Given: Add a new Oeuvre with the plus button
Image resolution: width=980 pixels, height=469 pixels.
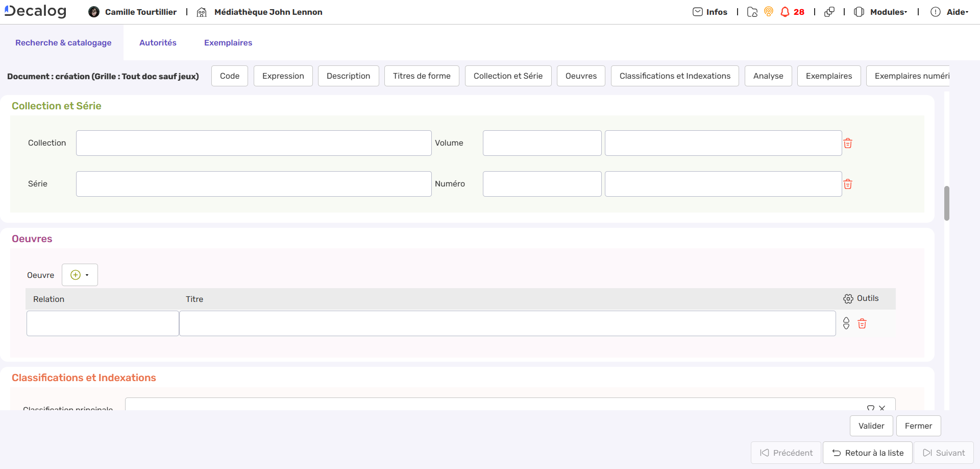Looking at the screenshot, I should 75,274.
